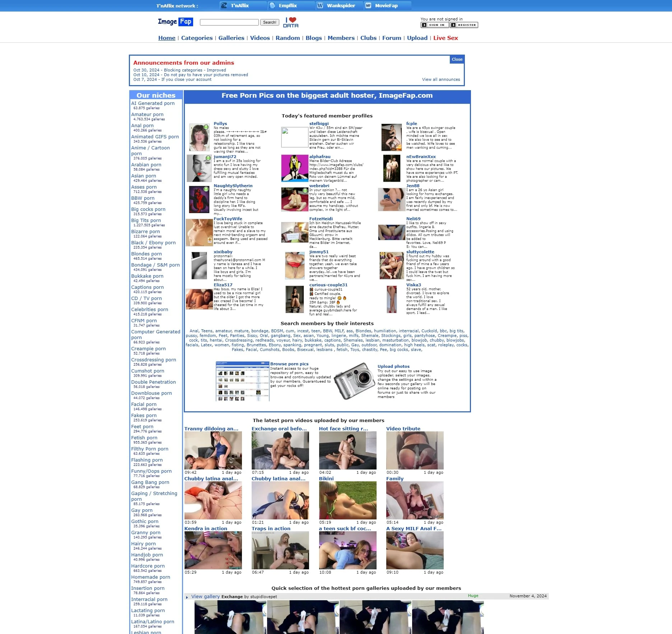Open the Clubs navigation link
672x634 pixels.
point(368,38)
